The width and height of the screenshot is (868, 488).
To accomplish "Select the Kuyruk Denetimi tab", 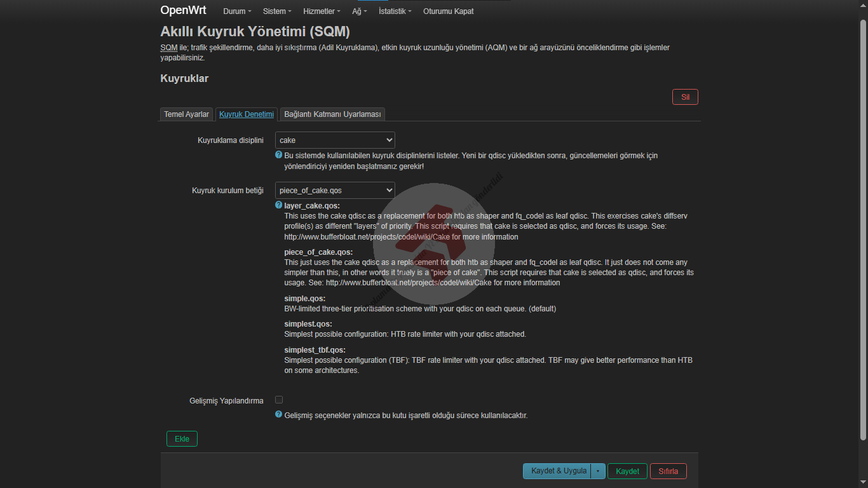I will (x=247, y=114).
